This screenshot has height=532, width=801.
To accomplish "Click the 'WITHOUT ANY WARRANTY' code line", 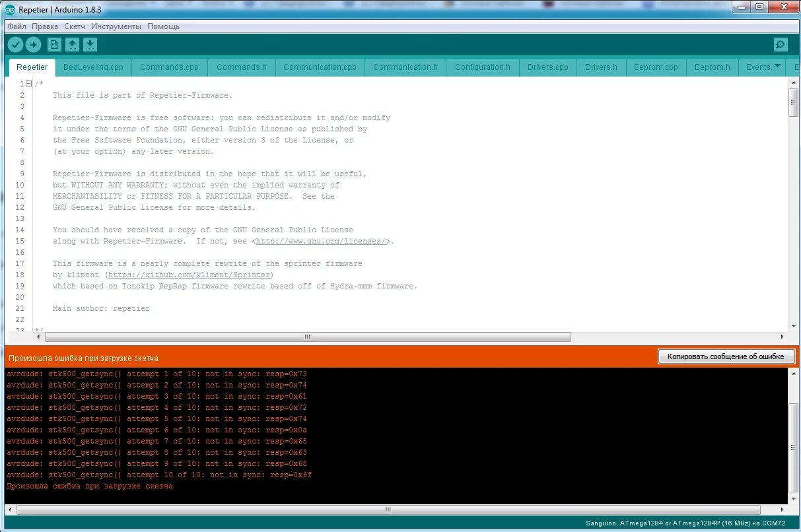I will coord(196,185).
